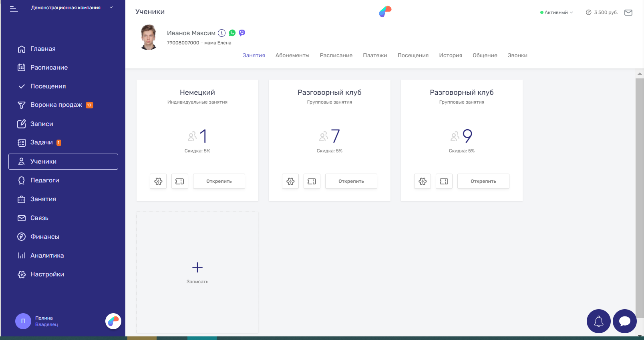The height and width of the screenshot is (340, 644).
Task: Switch to the Платежи tab
Action: coord(375,55)
